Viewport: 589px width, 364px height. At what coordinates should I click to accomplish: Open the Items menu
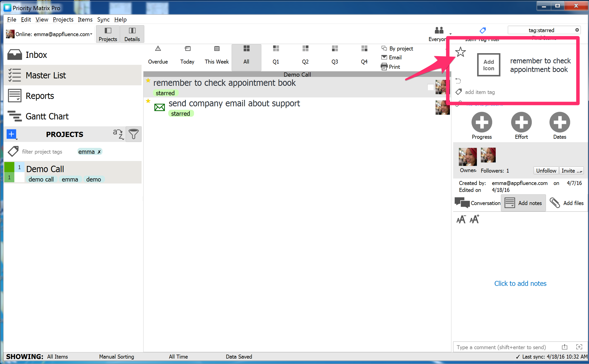pos(85,19)
